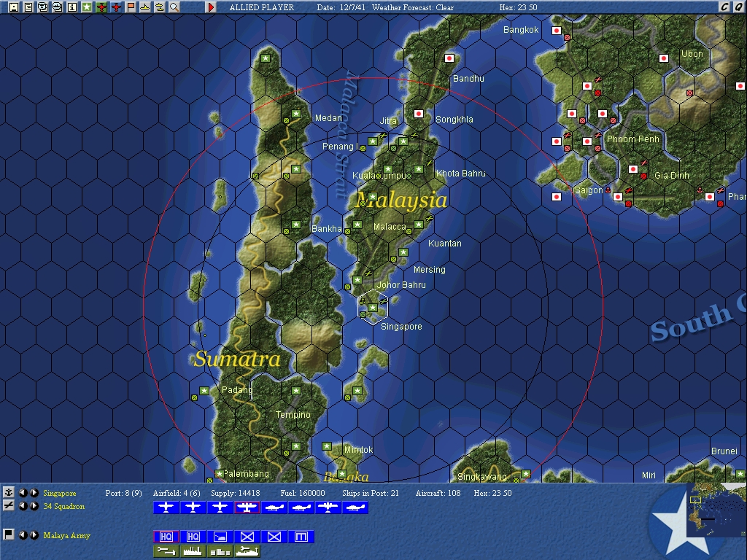Click the green wrench repair facility icon

166,551
